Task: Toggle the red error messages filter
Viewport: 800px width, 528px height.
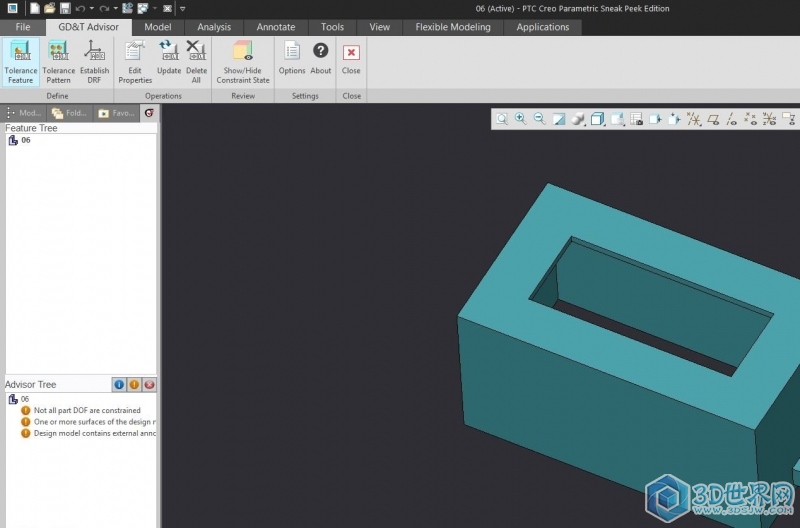Action: pos(149,385)
